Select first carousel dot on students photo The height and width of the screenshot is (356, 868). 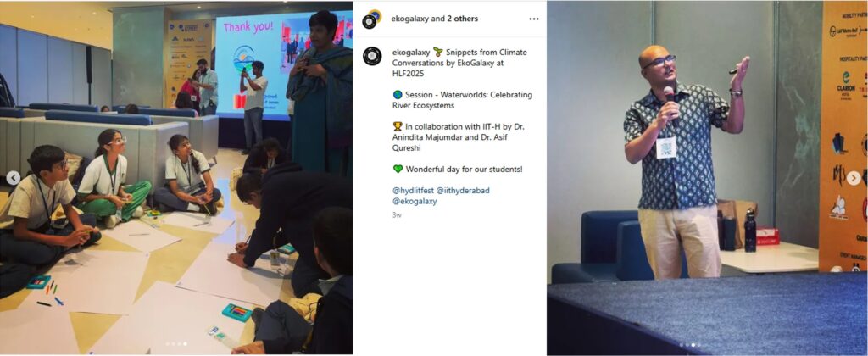coord(167,344)
